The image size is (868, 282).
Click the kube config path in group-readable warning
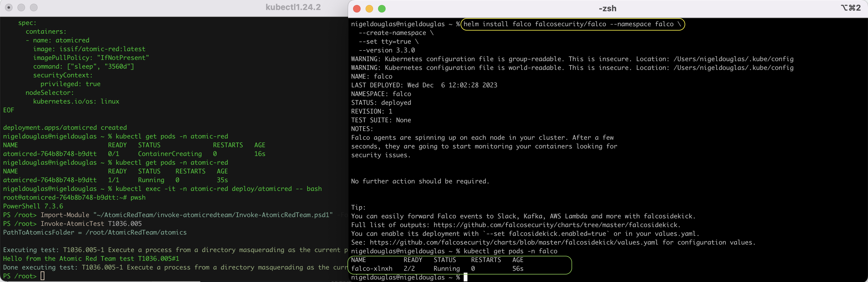733,59
